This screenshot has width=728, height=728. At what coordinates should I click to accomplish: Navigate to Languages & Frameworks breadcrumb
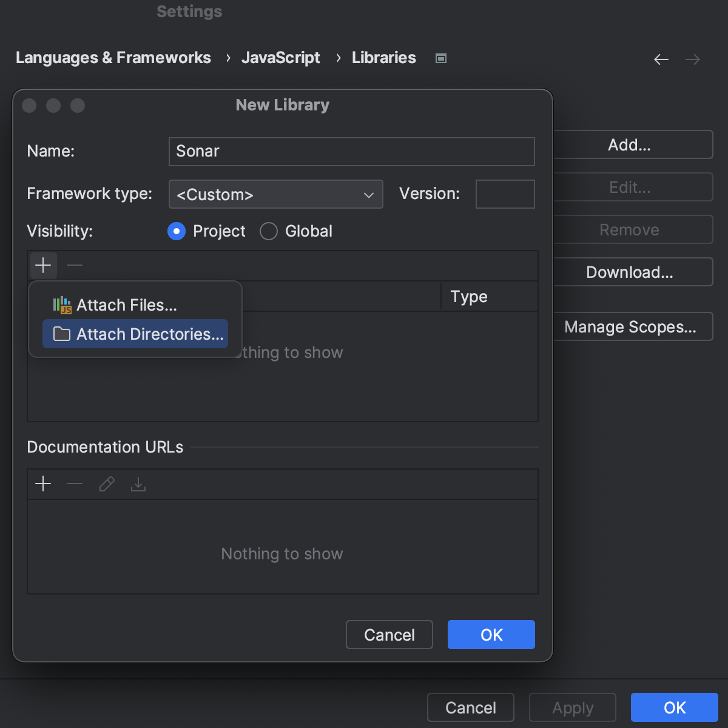pyautogui.click(x=113, y=58)
